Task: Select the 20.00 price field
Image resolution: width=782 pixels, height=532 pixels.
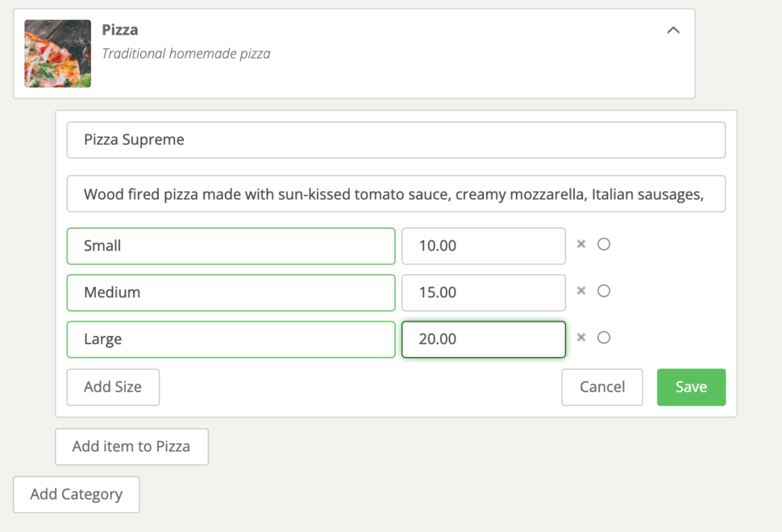Action: pos(483,339)
